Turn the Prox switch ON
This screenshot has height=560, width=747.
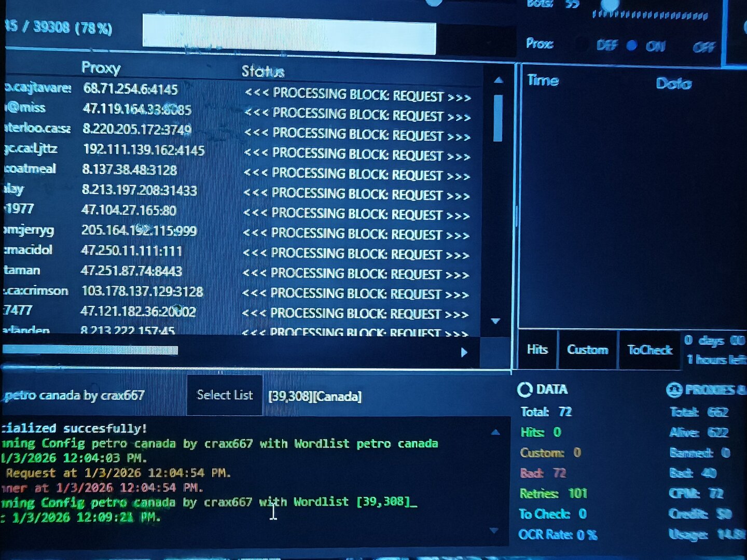655,47
